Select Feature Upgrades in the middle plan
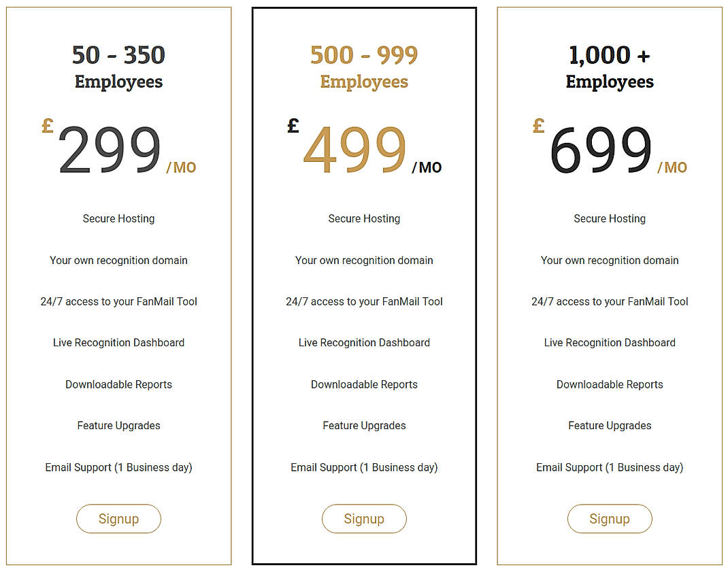This screenshot has width=728, height=572. tap(364, 425)
